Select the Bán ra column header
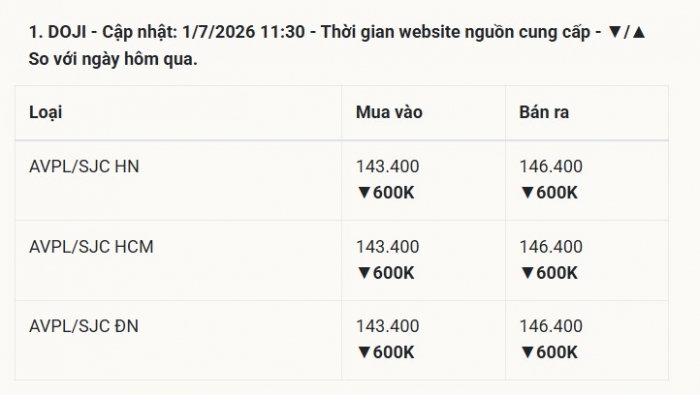Image resolution: width=700 pixels, height=395 pixels. click(x=544, y=112)
